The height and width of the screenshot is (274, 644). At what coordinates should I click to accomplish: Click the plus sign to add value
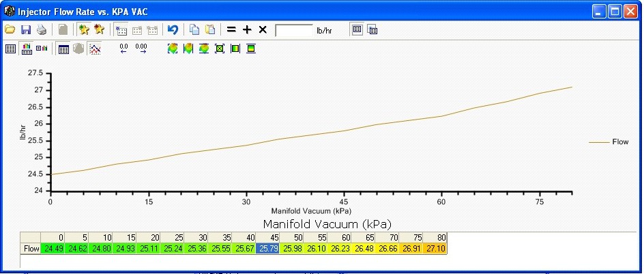(x=247, y=30)
